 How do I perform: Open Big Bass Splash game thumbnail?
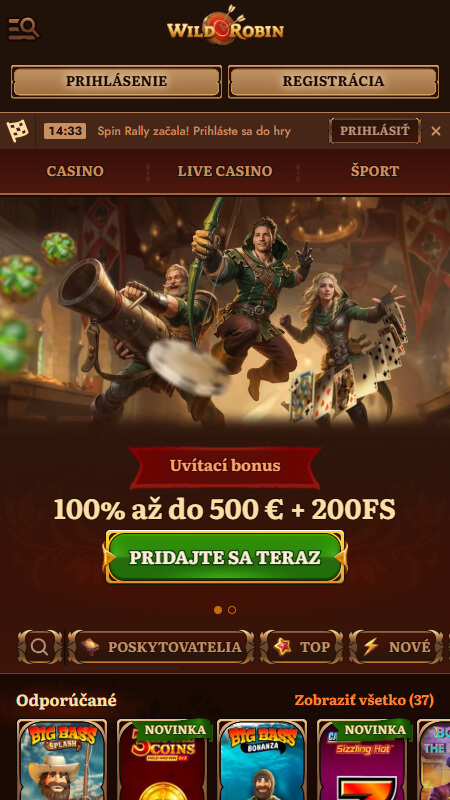62,760
